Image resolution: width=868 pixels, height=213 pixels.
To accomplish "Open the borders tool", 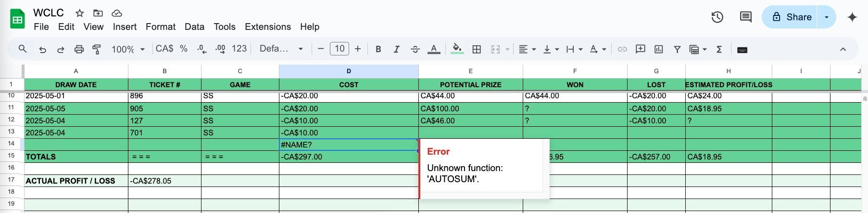I will coord(477,49).
